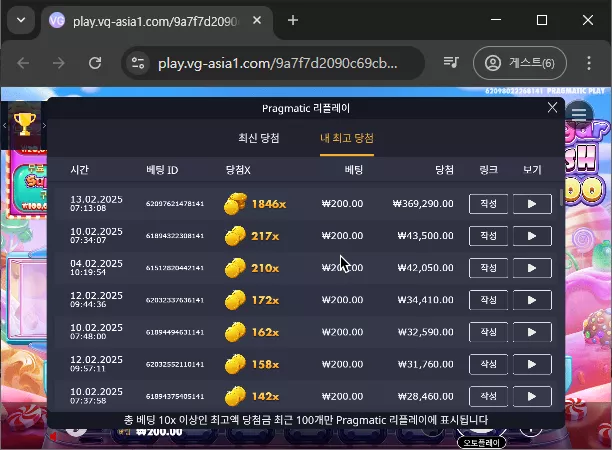
Task: Click the 172x coin icon
Action: [235, 300]
